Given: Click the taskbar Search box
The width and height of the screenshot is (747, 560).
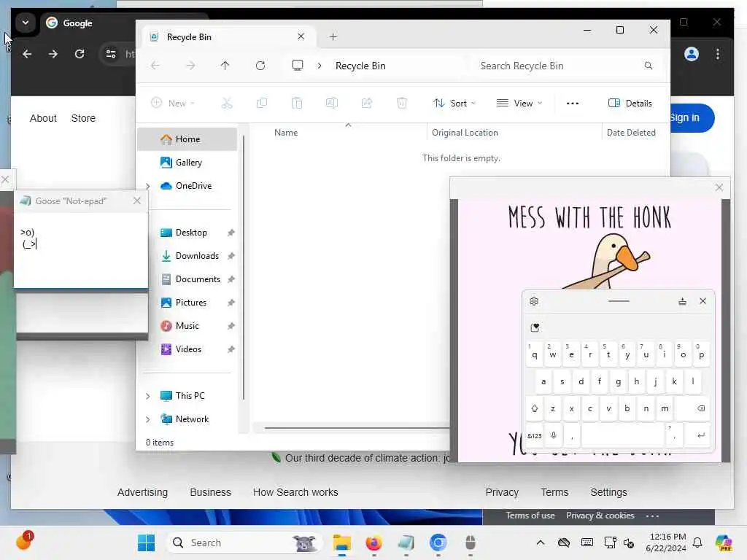Looking at the screenshot, I should 244,542.
